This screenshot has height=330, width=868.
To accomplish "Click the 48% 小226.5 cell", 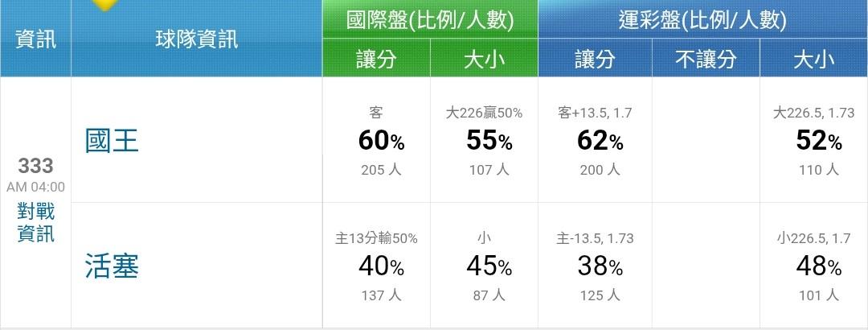I will click(813, 266).
